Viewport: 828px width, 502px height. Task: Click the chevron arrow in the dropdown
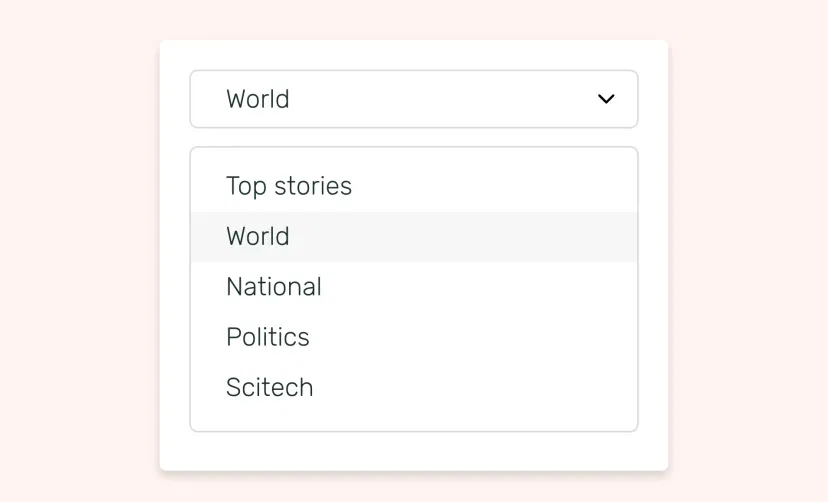pos(606,99)
